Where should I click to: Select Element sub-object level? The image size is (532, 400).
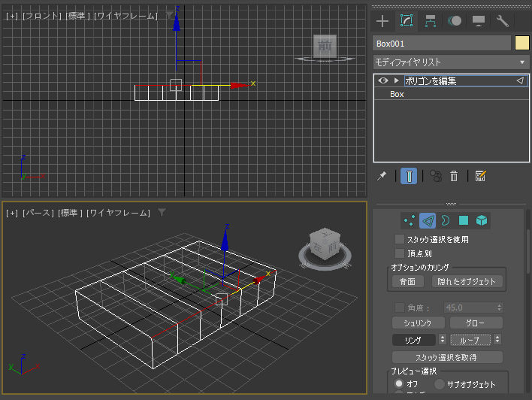[482, 220]
